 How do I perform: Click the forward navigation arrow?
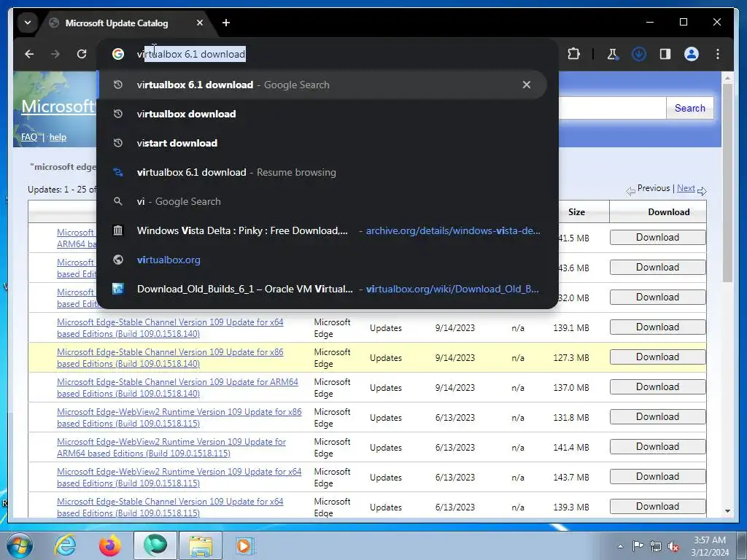coord(55,54)
